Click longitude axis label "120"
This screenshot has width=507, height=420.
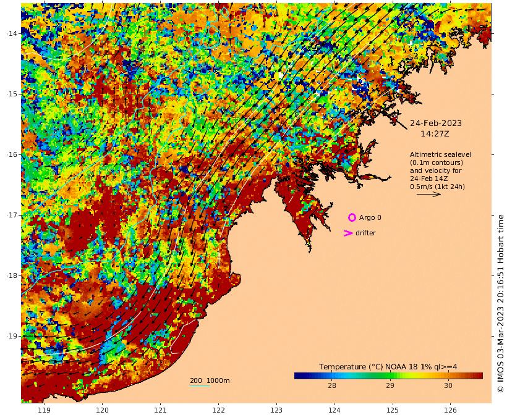pyautogui.click(x=102, y=410)
